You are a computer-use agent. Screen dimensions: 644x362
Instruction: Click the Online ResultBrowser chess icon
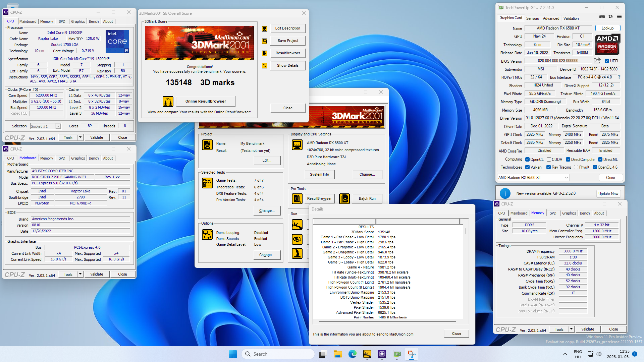168,101
